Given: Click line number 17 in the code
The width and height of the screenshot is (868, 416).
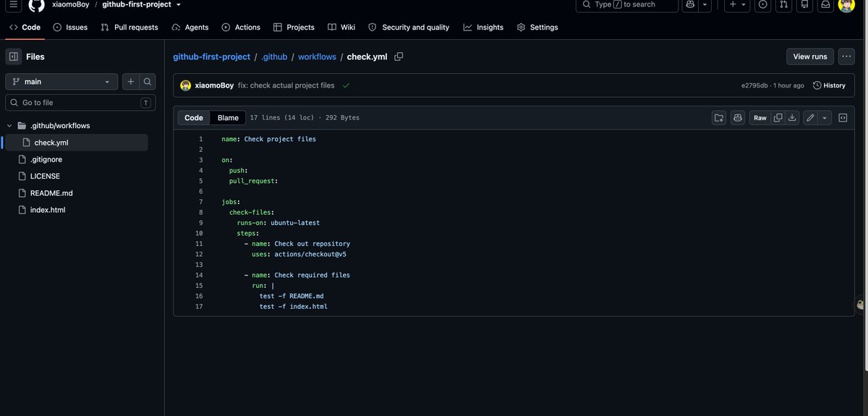Looking at the screenshot, I should pyautogui.click(x=199, y=307).
